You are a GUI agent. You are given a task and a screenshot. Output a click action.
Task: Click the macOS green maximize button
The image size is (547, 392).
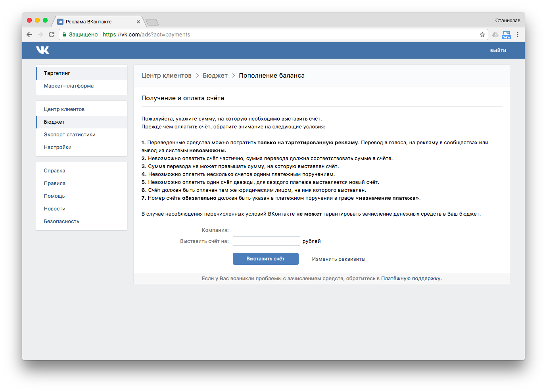[45, 20]
